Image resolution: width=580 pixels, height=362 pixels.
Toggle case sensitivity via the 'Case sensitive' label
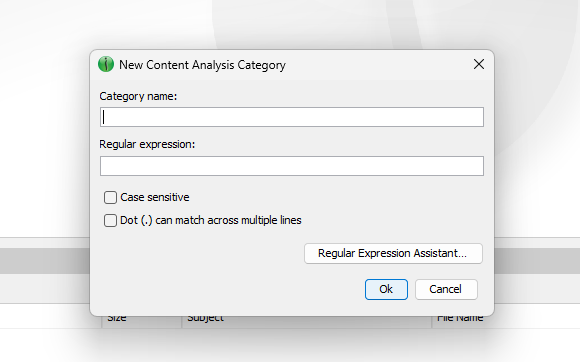click(155, 197)
